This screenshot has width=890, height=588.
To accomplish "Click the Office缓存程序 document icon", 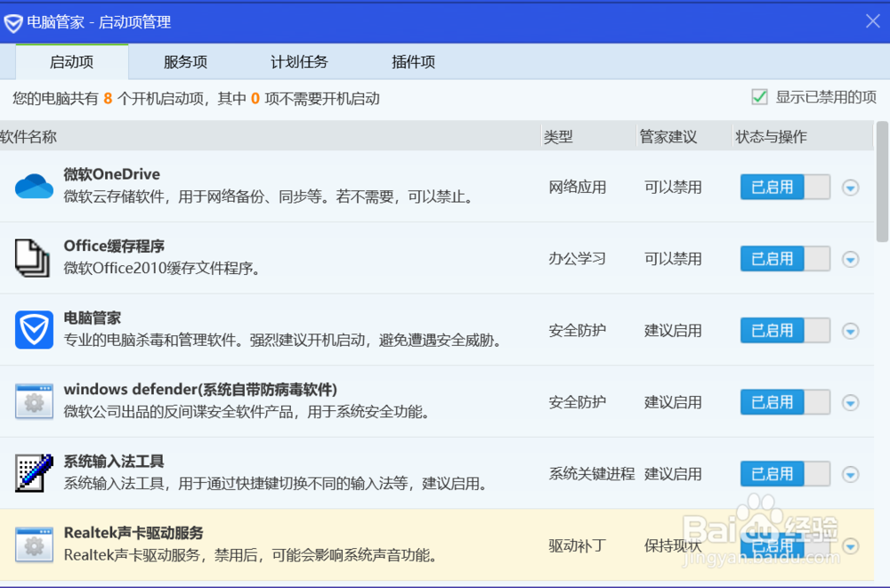I will pyautogui.click(x=32, y=258).
